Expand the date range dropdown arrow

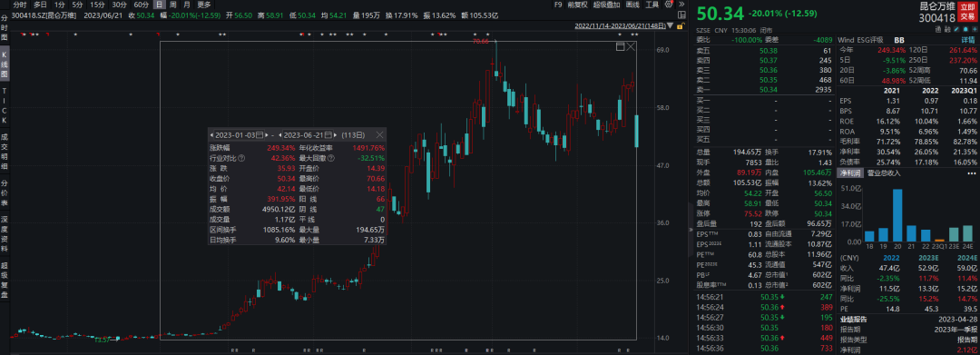tap(670, 26)
